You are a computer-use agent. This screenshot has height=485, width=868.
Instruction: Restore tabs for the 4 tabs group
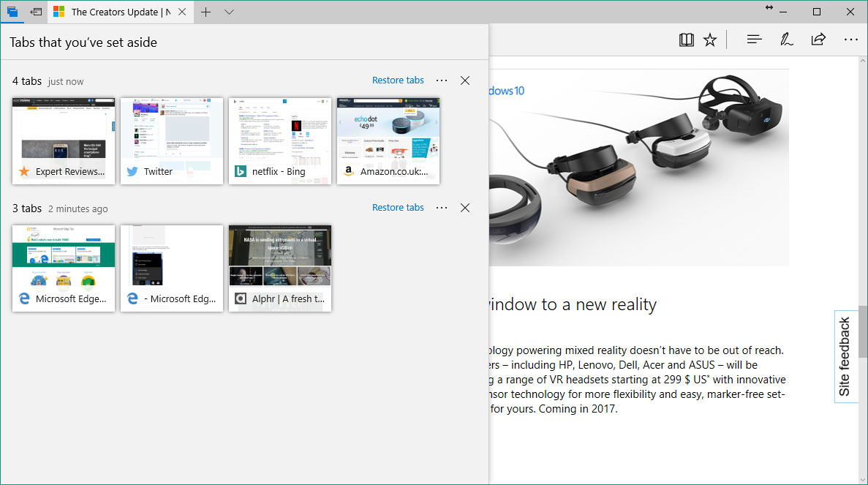(x=398, y=80)
